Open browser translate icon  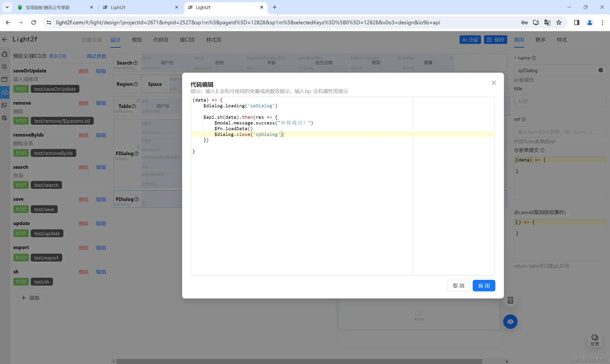pos(547,23)
